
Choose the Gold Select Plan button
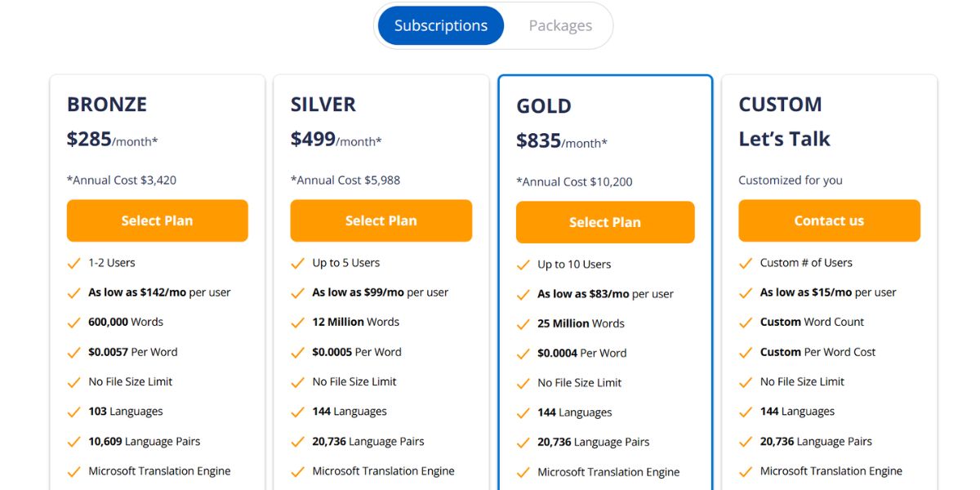tap(605, 222)
